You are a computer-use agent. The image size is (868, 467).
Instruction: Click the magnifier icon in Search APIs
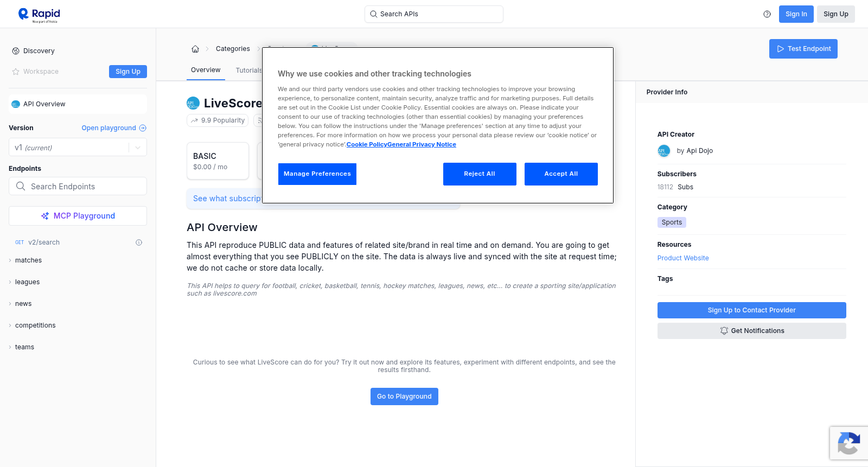tap(374, 14)
